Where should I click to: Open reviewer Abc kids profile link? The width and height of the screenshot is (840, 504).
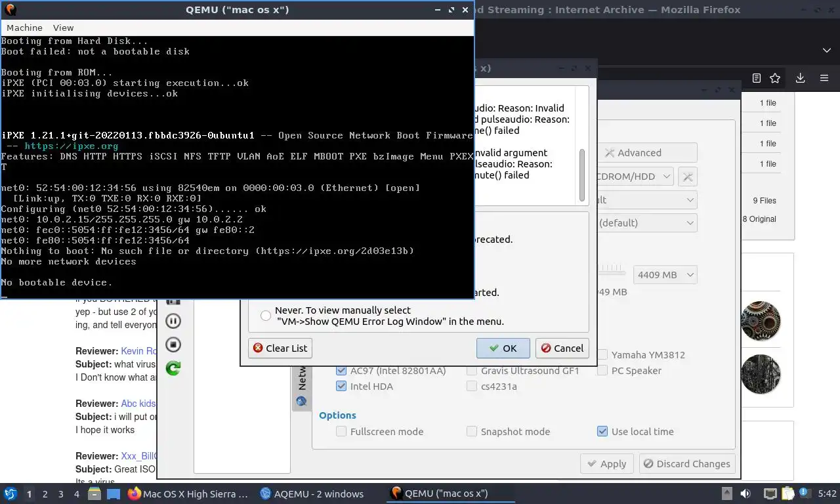[138, 404]
